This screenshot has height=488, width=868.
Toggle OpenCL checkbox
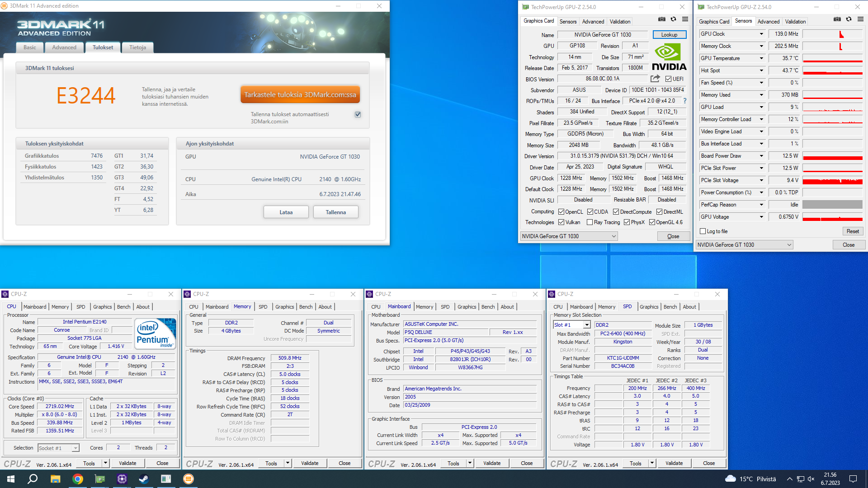[561, 212]
